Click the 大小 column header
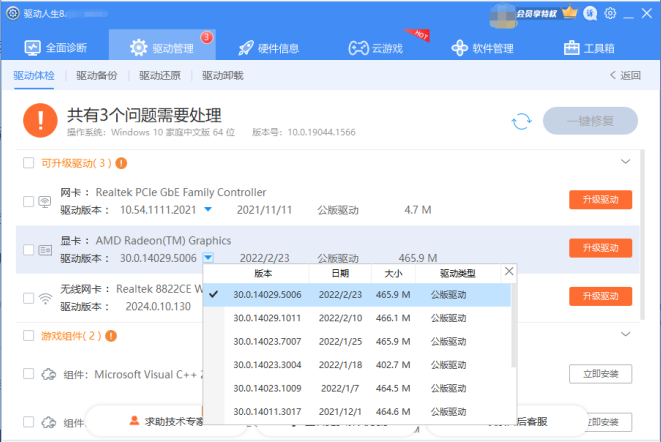 (393, 273)
